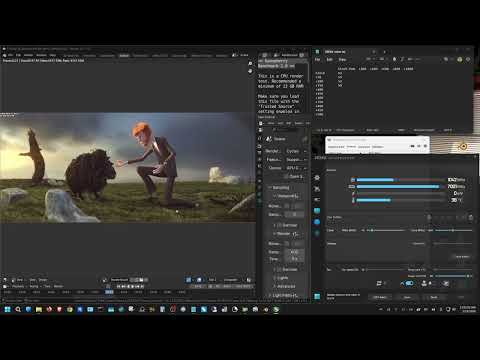Open the Windows Start menu
Viewport: 480px width, 360px height.
coord(7,309)
